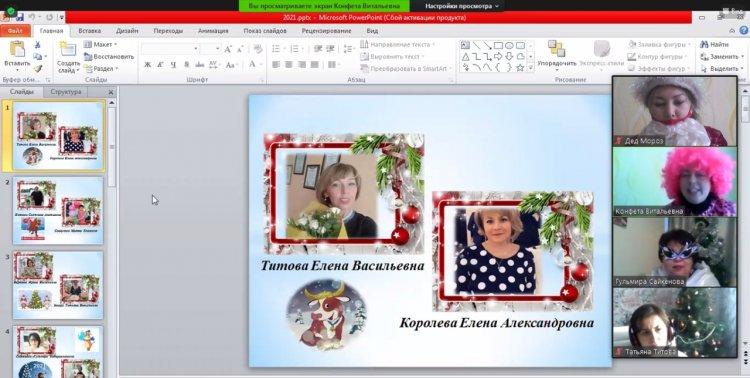The height and width of the screenshot is (378, 750).
Task: Click the Создать слайд icon
Action: (68, 50)
